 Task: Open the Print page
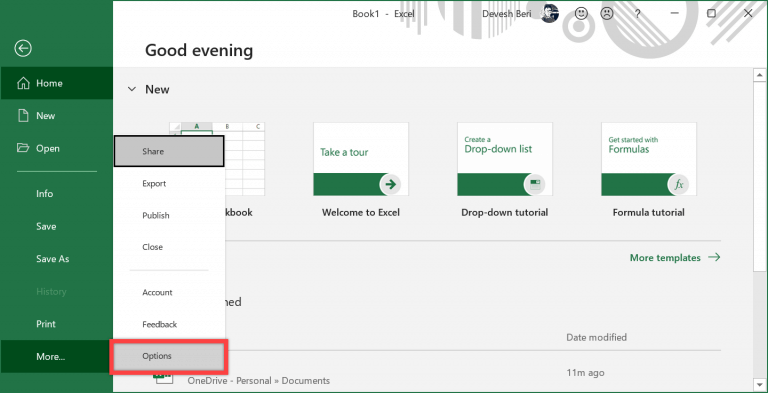pos(56,324)
